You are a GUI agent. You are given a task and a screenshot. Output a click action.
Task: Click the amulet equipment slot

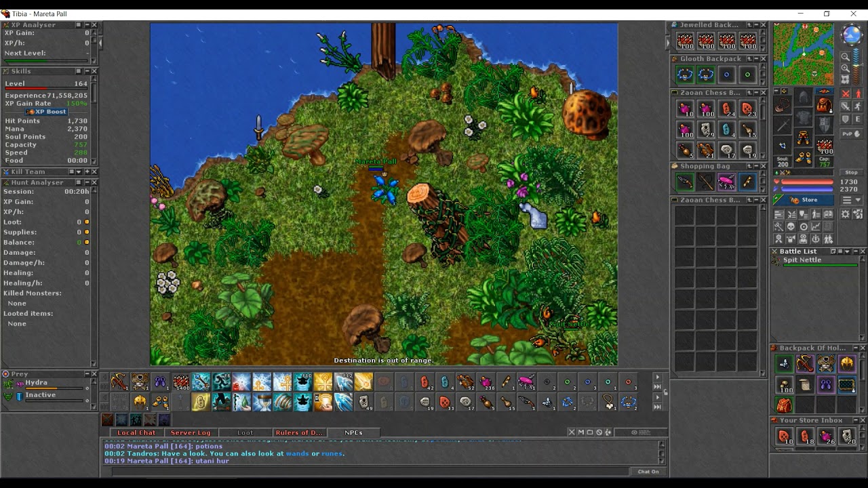pyautogui.click(x=783, y=105)
